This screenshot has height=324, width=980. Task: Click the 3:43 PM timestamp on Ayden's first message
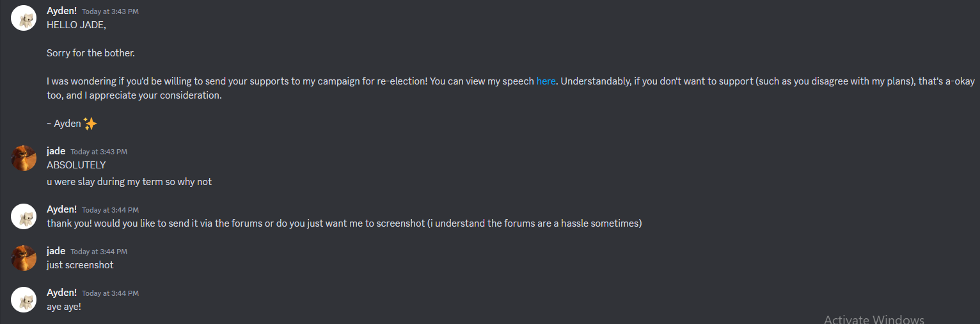coord(110,12)
